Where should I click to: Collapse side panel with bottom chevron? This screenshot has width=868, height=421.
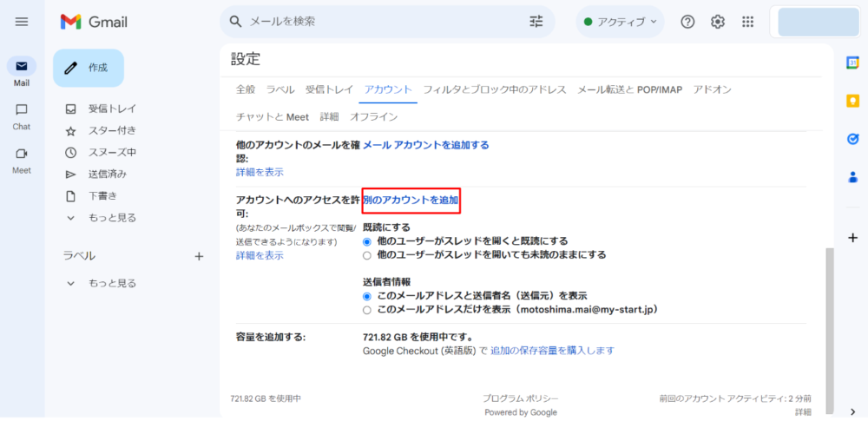[852, 411]
